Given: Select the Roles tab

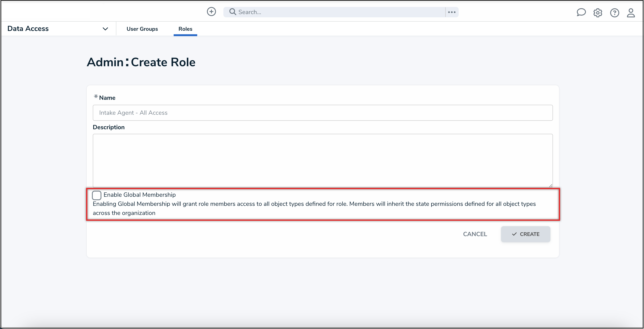Looking at the screenshot, I should [185, 29].
